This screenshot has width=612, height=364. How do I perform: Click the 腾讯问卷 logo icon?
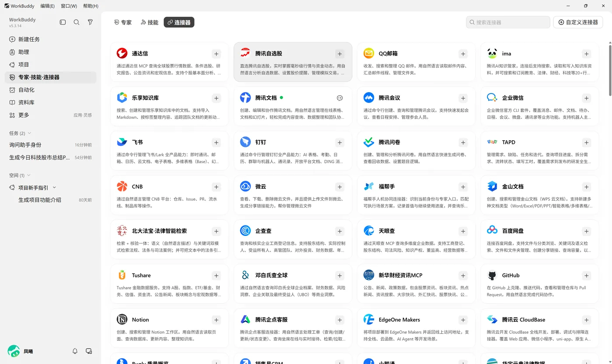pyautogui.click(x=369, y=142)
